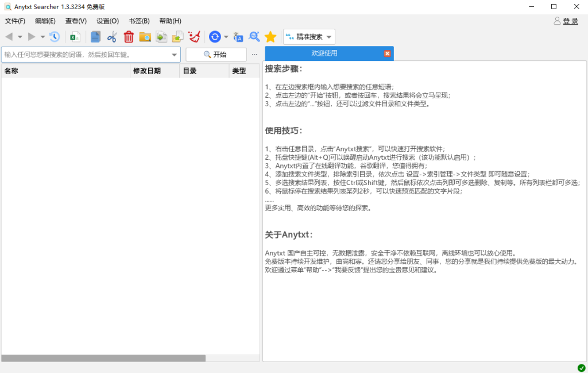The height and width of the screenshot is (373, 588).
Task: Click in the search keyword input field
Action: [86, 55]
